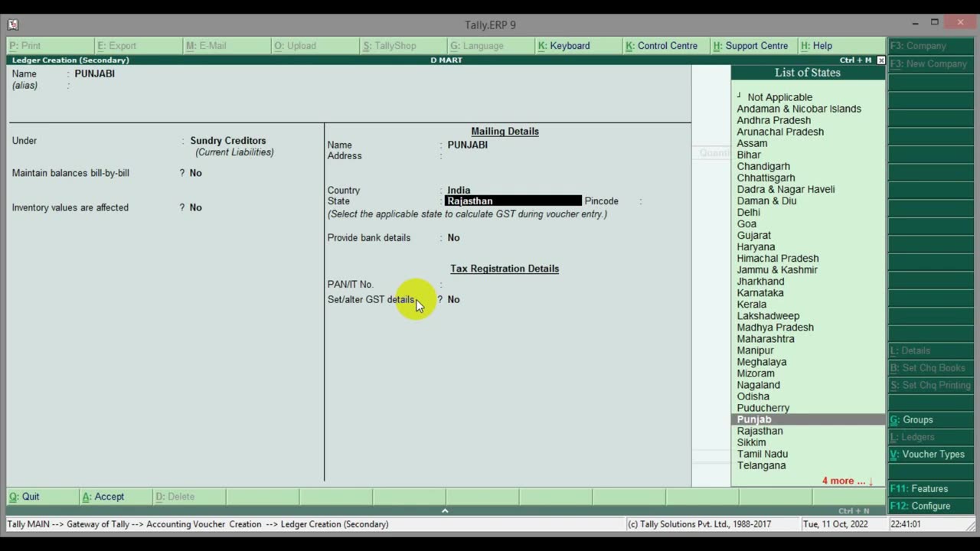Open the Control Centre
Image resolution: width=980 pixels, height=551 pixels.
667,46
